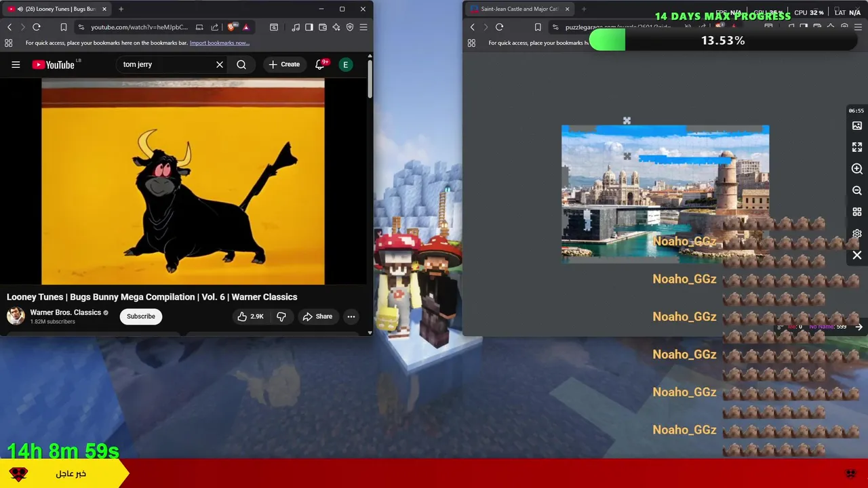This screenshot has height=488, width=868.
Task: Close the Saint-Jean Castle tab
Action: coord(567,9)
